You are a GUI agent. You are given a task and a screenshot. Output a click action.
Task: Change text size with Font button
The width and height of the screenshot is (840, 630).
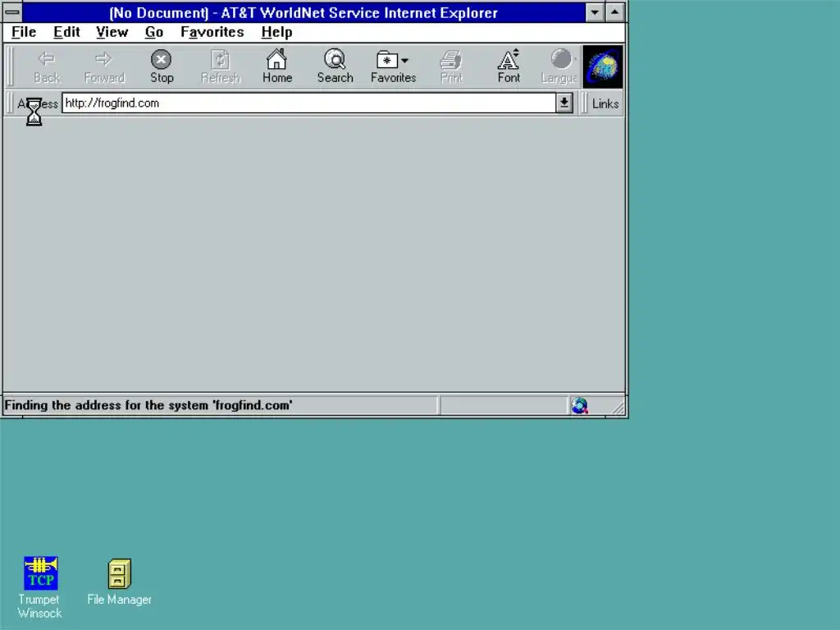coord(509,66)
